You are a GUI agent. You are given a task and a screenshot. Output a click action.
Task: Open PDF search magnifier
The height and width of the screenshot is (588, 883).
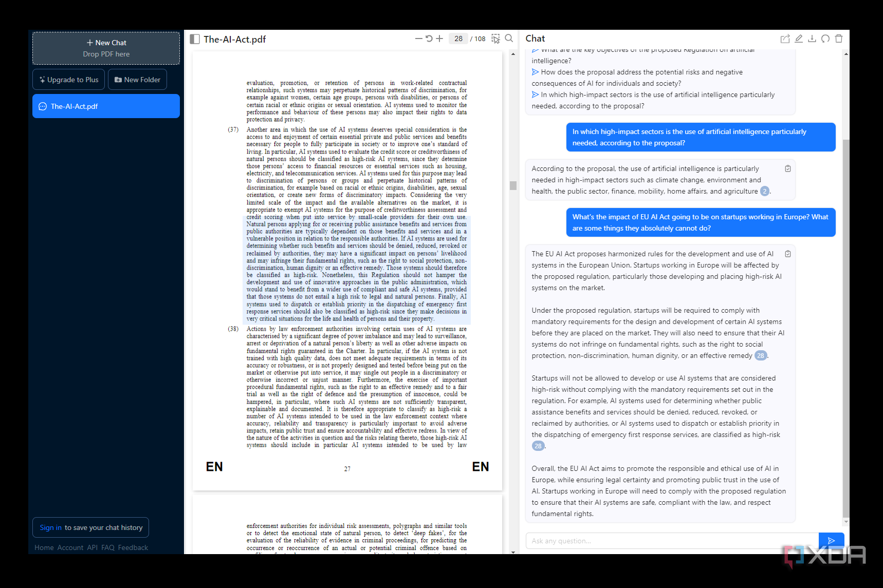pos(509,39)
